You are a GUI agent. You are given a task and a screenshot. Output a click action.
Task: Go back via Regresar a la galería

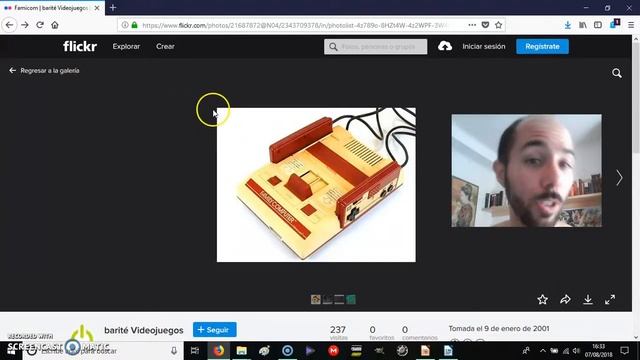(44, 71)
